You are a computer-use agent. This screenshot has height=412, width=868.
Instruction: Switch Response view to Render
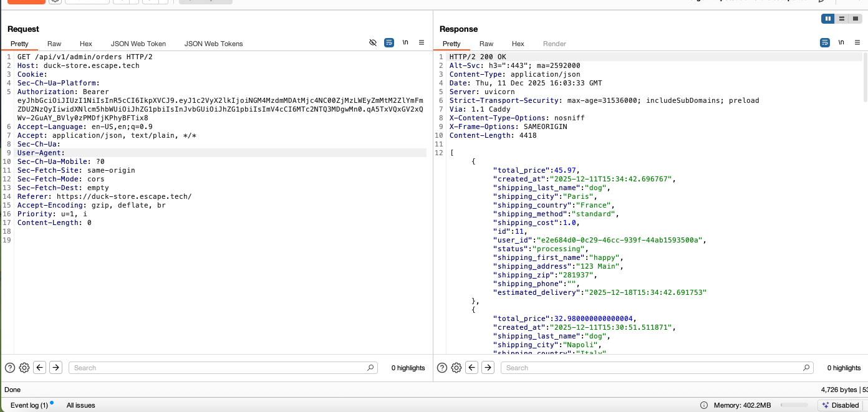[554, 44]
